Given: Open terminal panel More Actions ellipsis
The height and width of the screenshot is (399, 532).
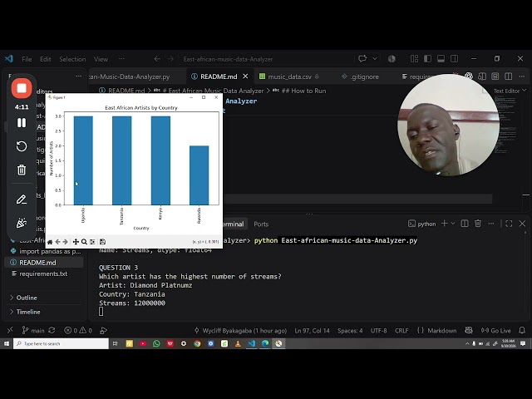Looking at the screenshot, I should [491, 224].
